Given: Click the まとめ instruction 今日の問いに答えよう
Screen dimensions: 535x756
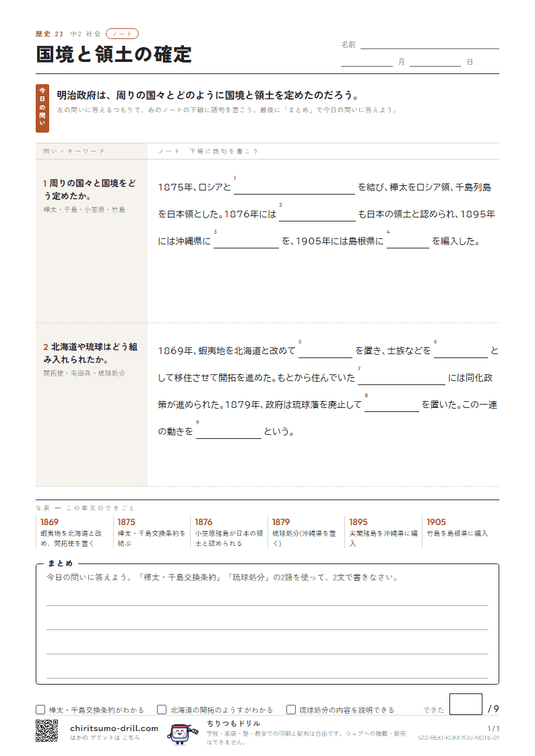Looking at the screenshot, I should (x=222, y=577).
